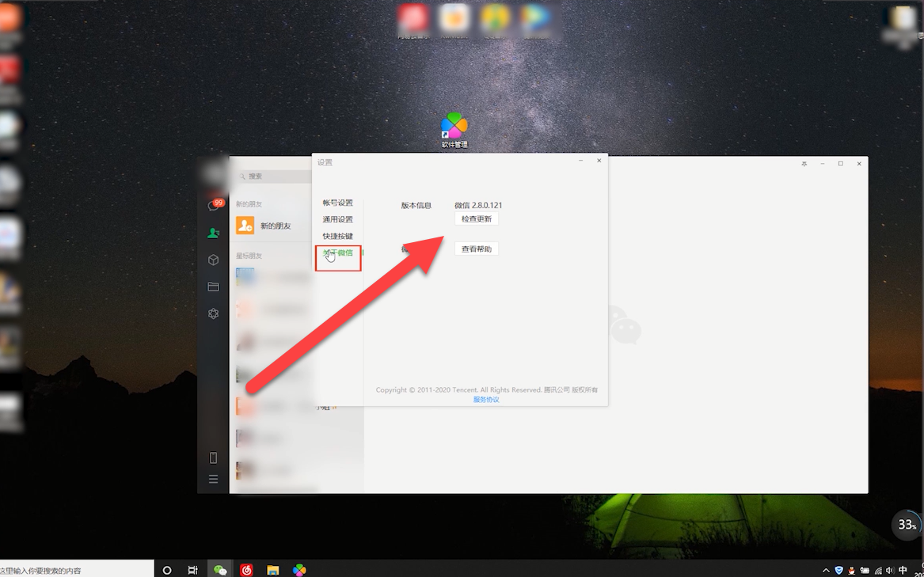The image size is (924, 577).
Task: Click the network tray icon
Action: 878,571
